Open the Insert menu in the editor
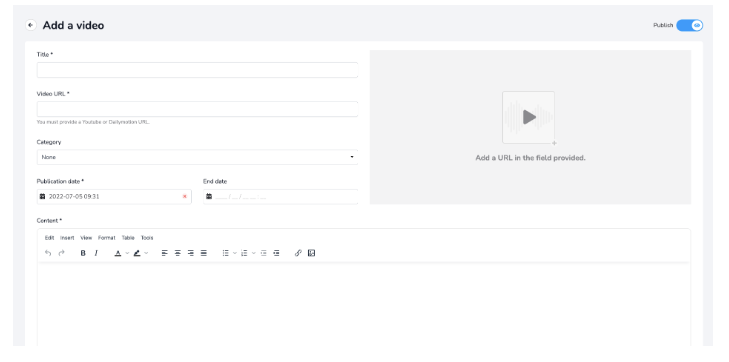 pos(67,238)
